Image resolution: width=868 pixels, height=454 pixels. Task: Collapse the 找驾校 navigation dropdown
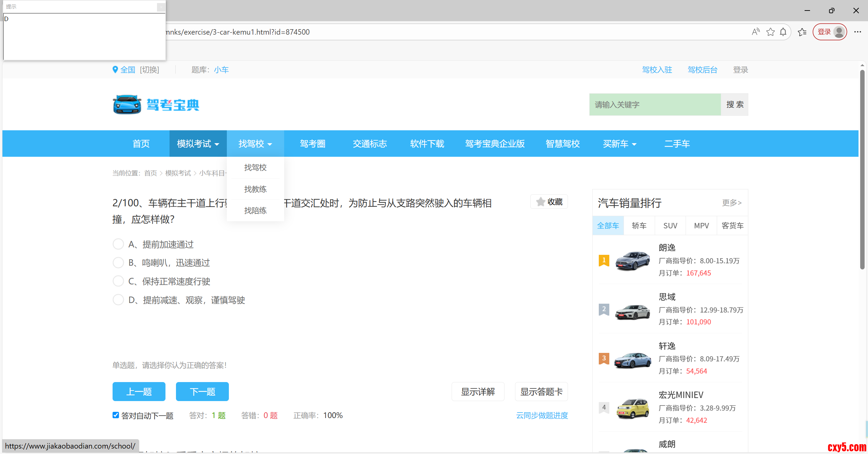[x=255, y=144]
